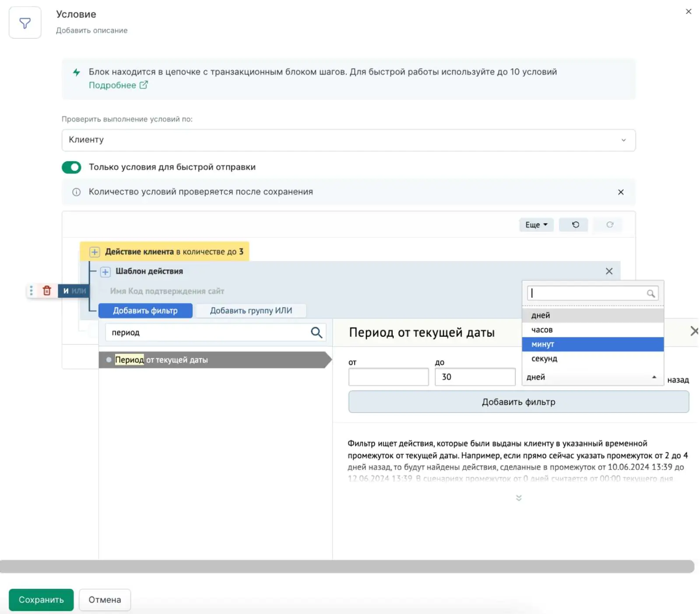The height and width of the screenshot is (614, 700).
Task: Click the от value input field
Action: click(x=388, y=377)
